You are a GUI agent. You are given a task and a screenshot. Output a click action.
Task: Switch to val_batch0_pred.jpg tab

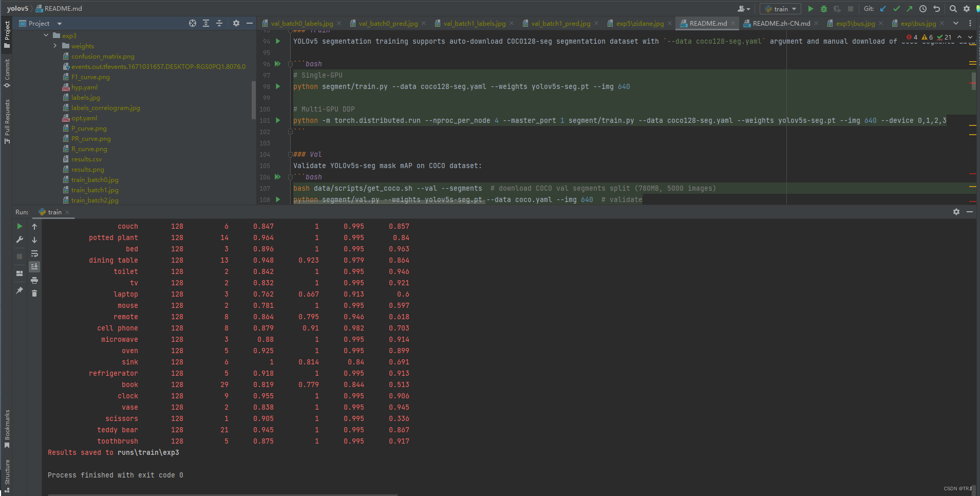(388, 23)
